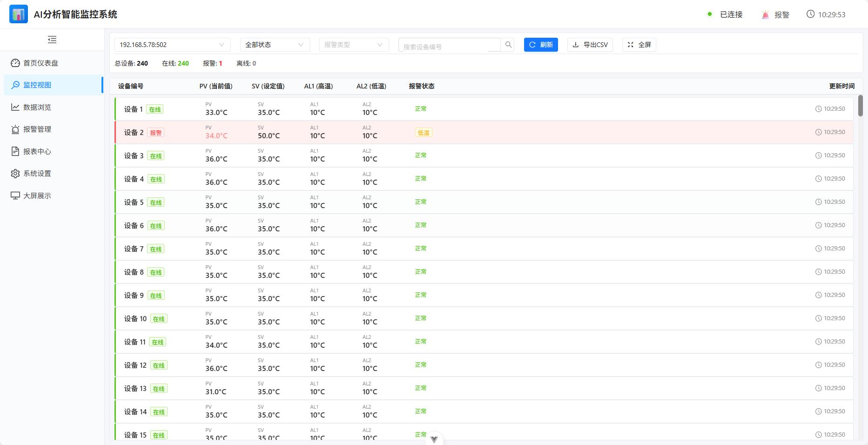
Task: Open the 报警管理 menu item
Action: 54,129
